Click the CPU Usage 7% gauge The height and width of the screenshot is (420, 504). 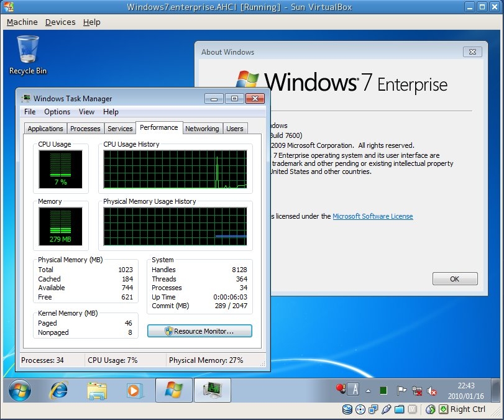coord(60,169)
